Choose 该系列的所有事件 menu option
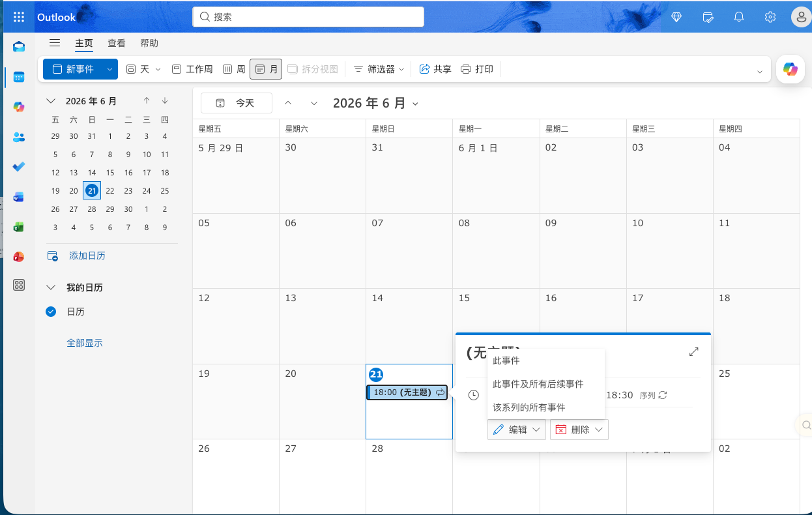Image resolution: width=812 pixels, height=515 pixels. 546,407
